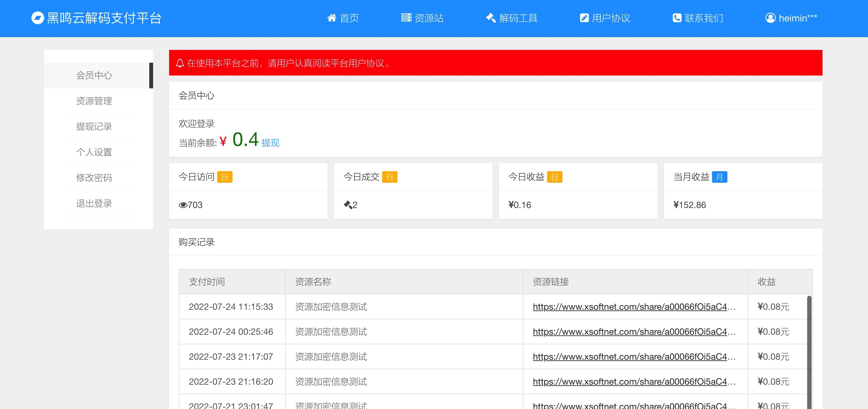Click 退出登录 to log out
The image size is (868, 409).
(94, 203)
